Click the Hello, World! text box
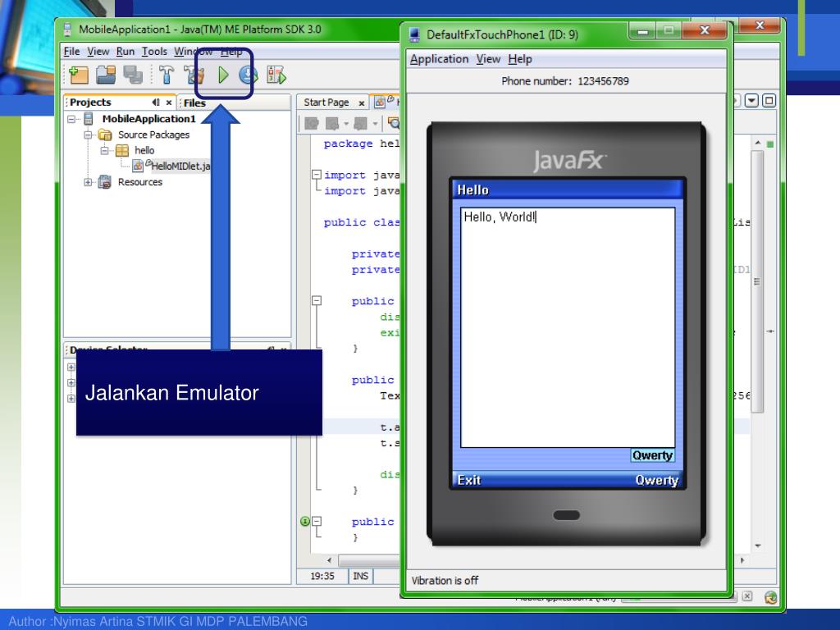This screenshot has height=630, width=840. pyautogui.click(x=568, y=327)
